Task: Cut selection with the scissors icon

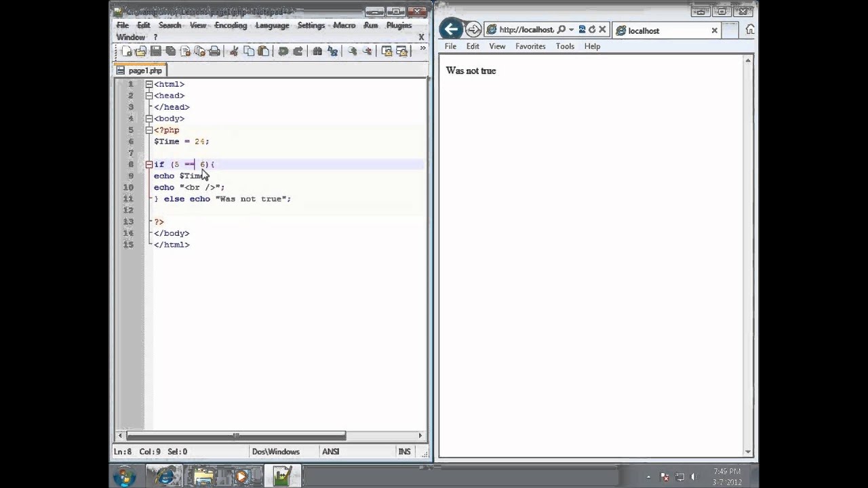Action: (234, 52)
